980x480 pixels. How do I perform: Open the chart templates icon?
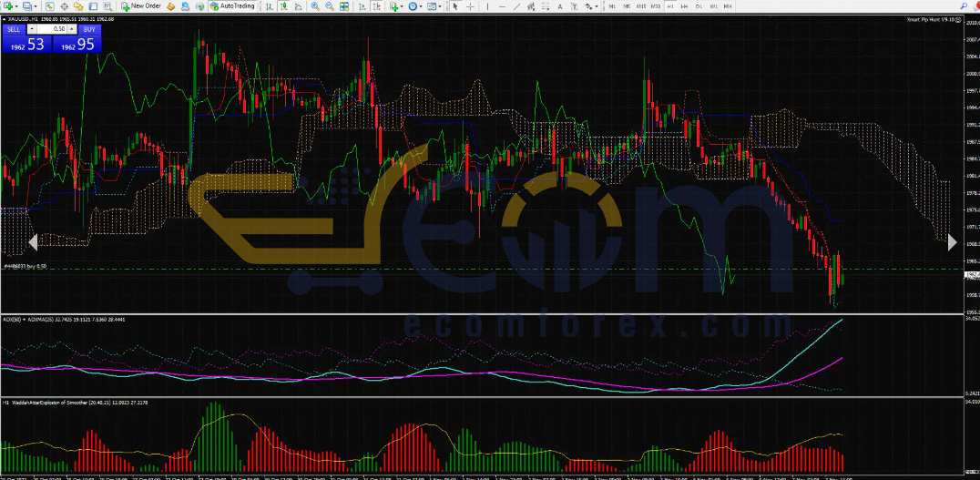coord(431,6)
